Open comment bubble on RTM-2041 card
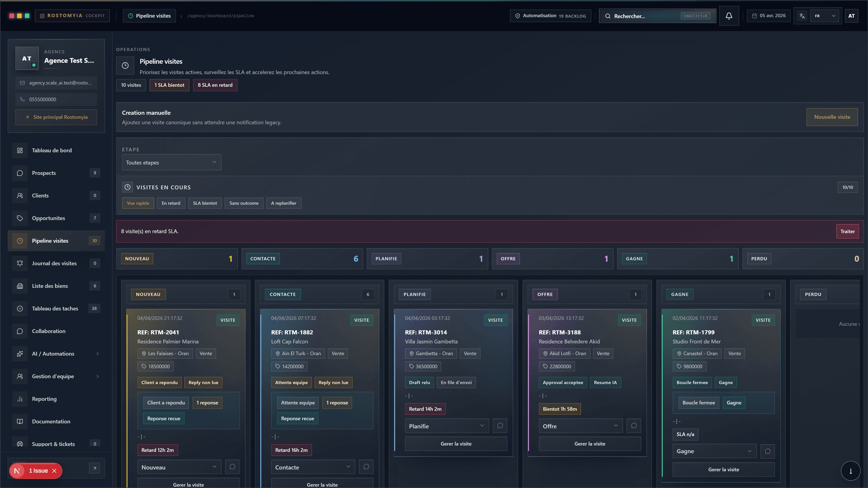 (232, 467)
